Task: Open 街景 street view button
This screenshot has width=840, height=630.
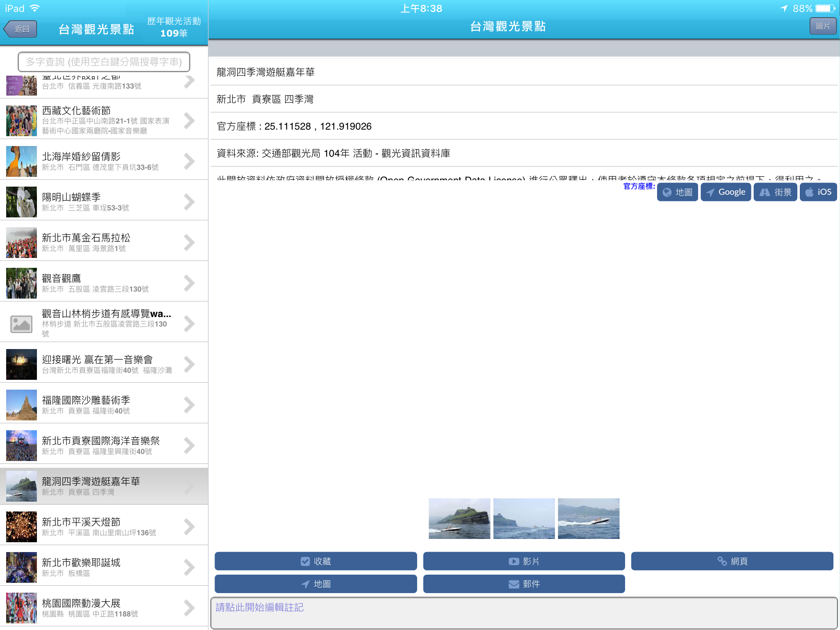Action: (x=775, y=192)
